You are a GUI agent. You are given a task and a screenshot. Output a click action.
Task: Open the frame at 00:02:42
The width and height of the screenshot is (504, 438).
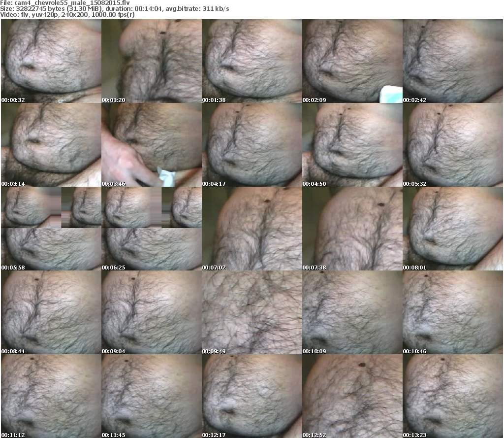(x=453, y=61)
